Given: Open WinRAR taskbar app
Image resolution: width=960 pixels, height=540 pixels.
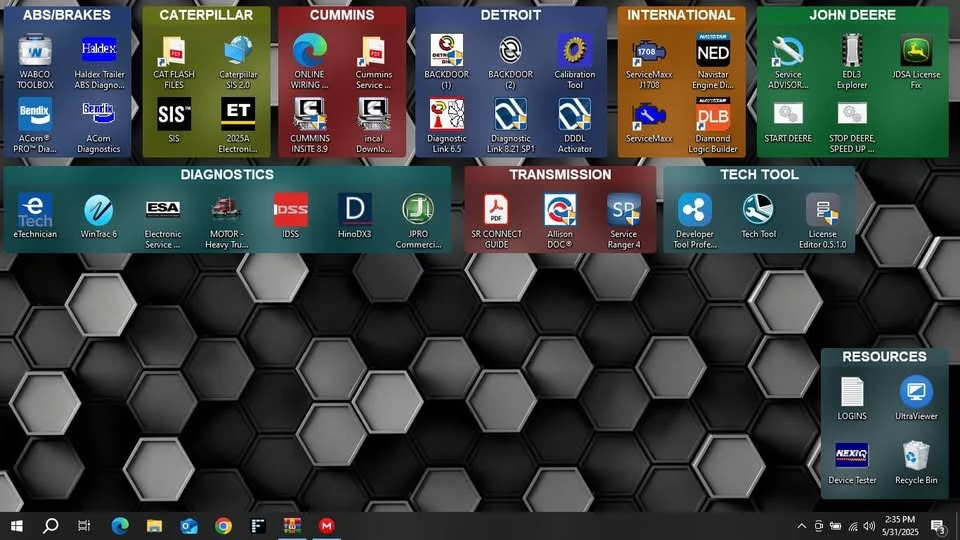Looking at the screenshot, I should coord(292,525).
